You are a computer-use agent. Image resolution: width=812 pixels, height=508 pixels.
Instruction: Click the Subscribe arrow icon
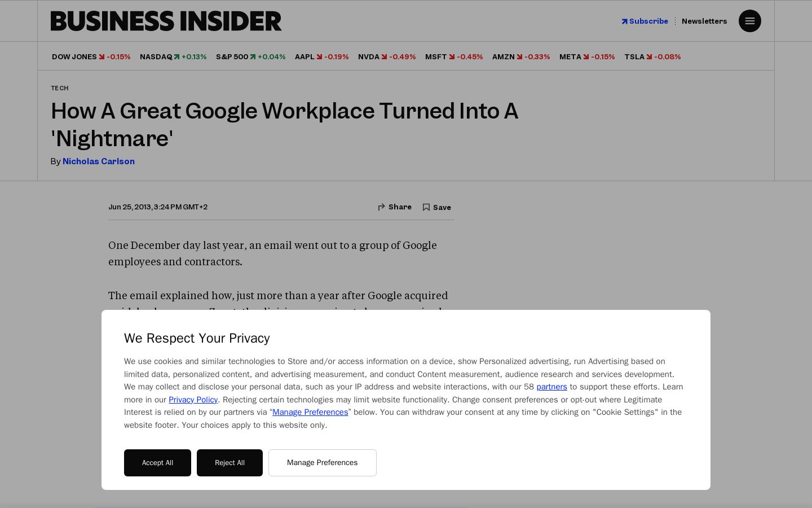[x=625, y=21]
